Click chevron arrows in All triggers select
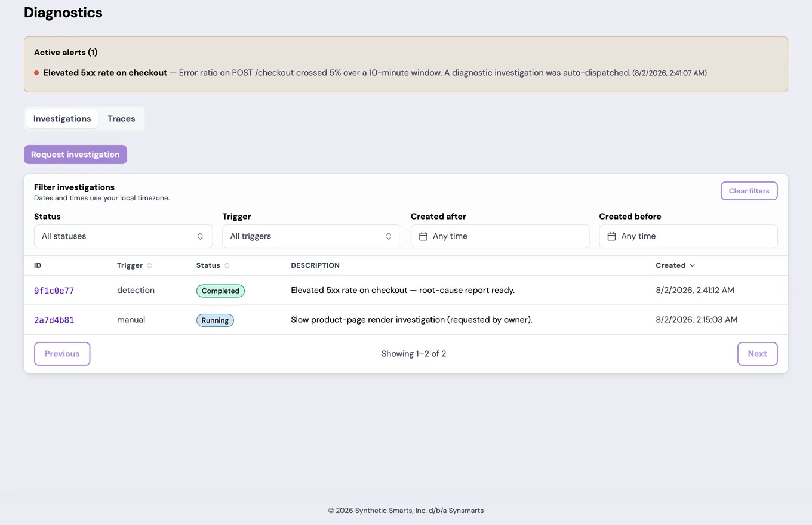This screenshot has width=812, height=525. [389, 236]
